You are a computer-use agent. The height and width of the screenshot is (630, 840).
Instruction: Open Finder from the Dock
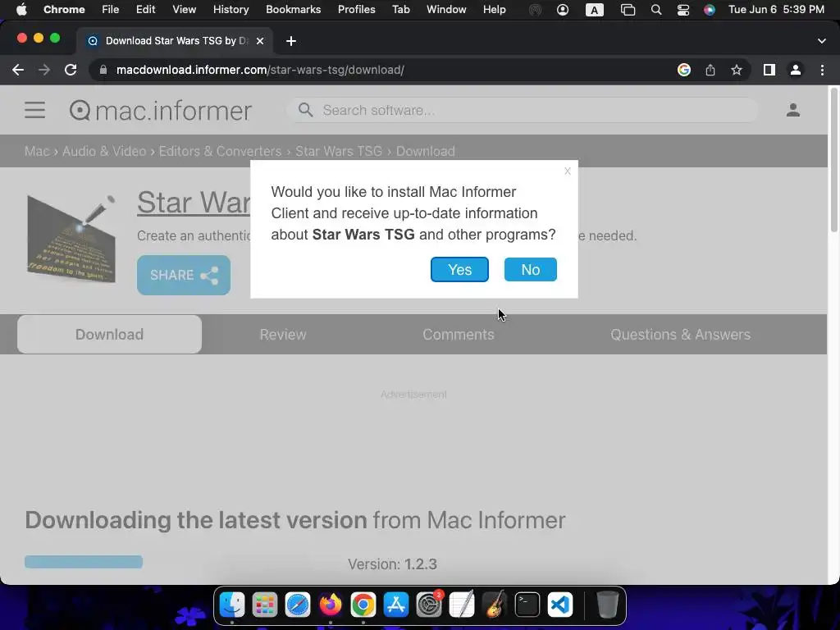(x=232, y=605)
